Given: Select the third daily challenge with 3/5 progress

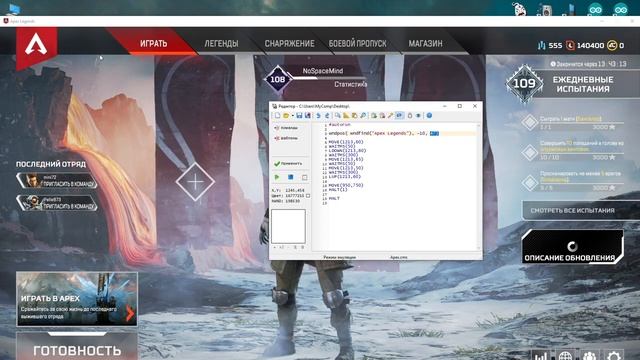Looking at the screenshot, I should pos(573,181).
